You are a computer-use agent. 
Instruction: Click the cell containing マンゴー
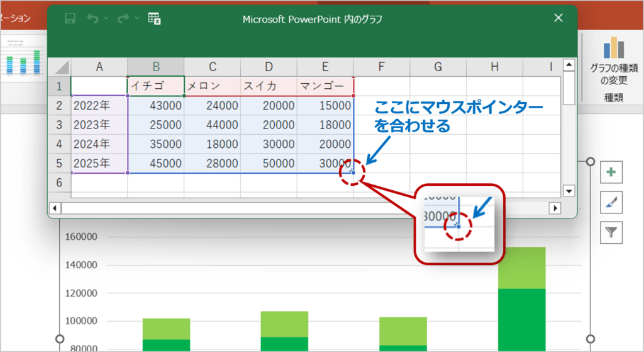(x=325, y=86)
